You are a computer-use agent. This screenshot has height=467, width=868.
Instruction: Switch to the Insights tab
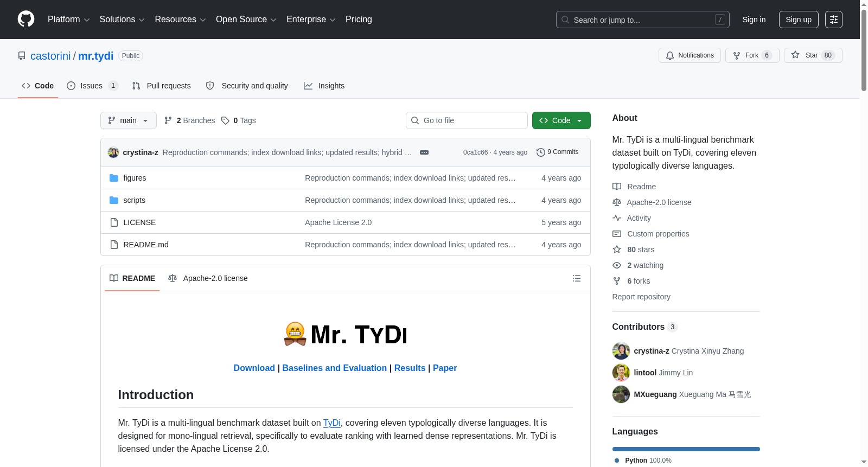pos(324,86)
